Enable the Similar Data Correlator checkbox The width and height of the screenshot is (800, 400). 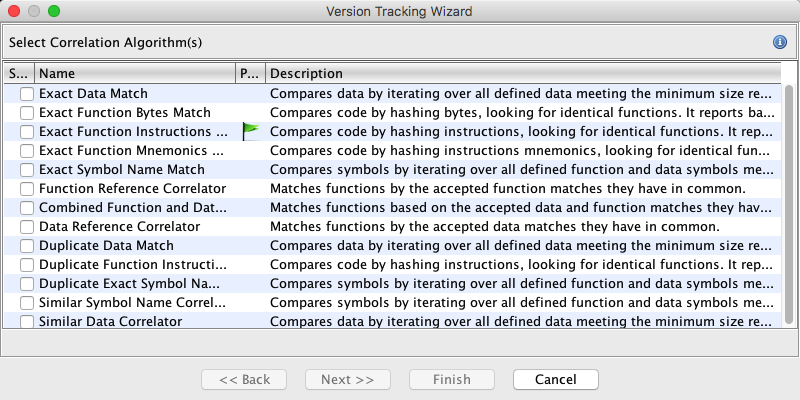(27, 322)
